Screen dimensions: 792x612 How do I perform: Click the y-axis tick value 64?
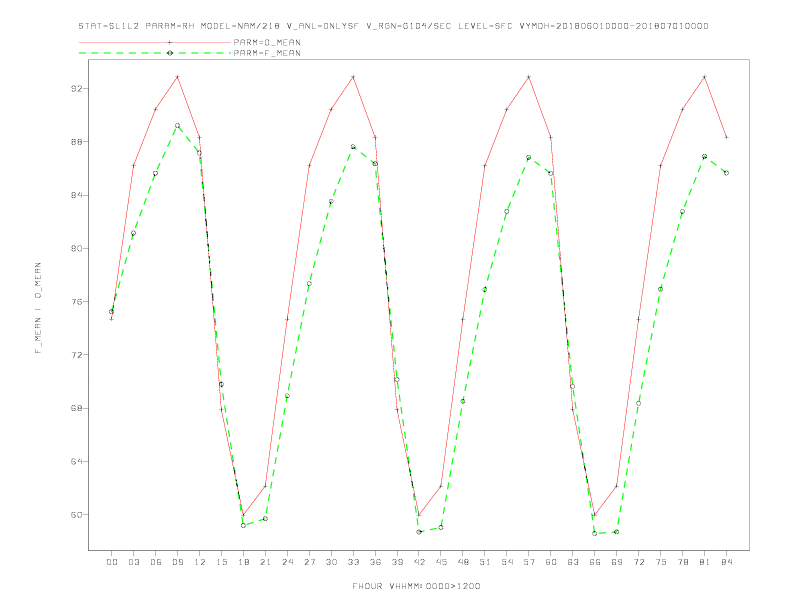pyautogui.click(x=76, y=462)
